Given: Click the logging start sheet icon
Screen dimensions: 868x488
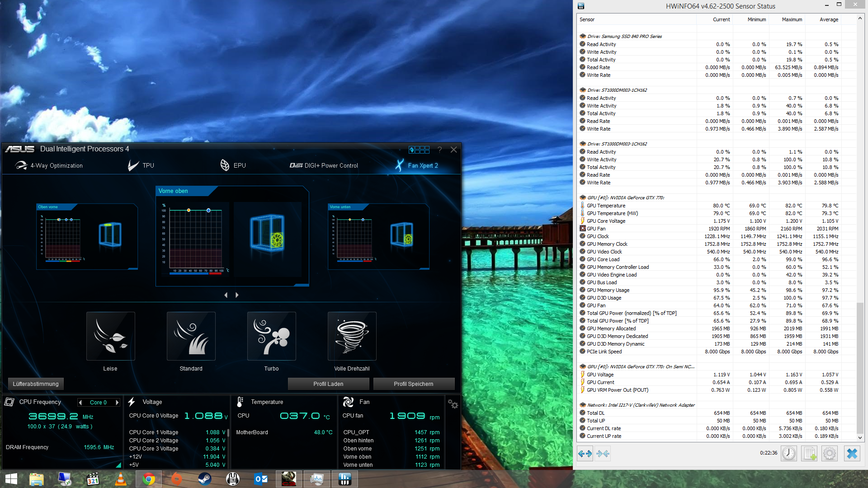Looking at the screenshot, I should pyautogui.click(x=809, y=453).
